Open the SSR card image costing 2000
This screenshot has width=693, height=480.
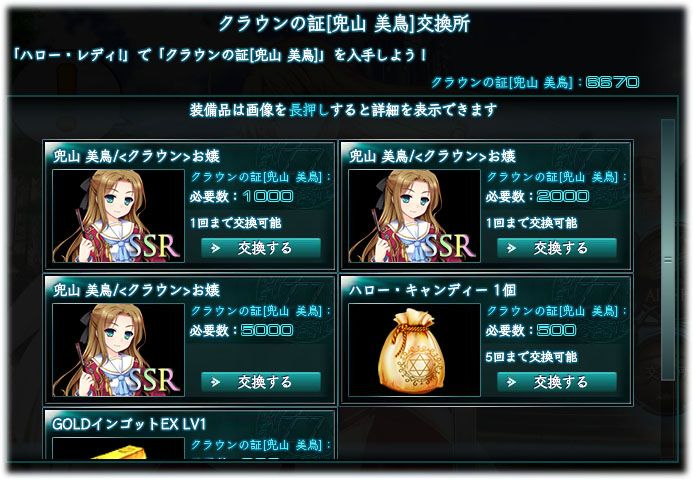(414, 216)
